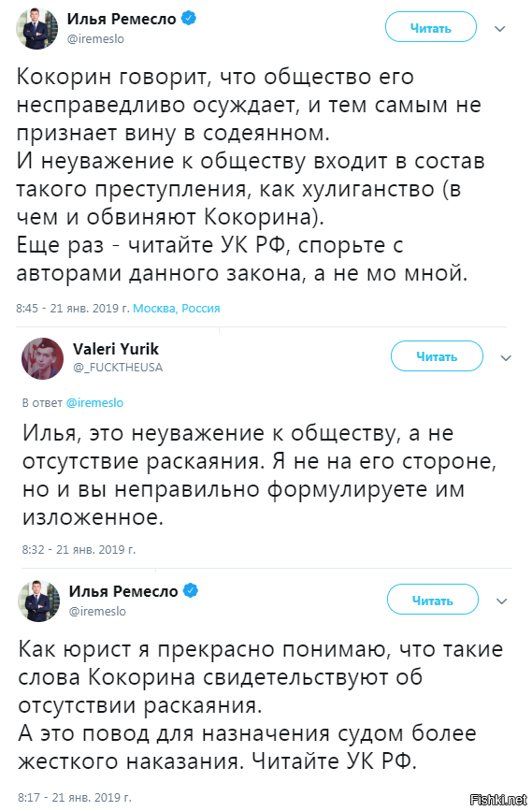Click the @iremeslo handle under the first name
Screen dimensions: 532x811
95,38
